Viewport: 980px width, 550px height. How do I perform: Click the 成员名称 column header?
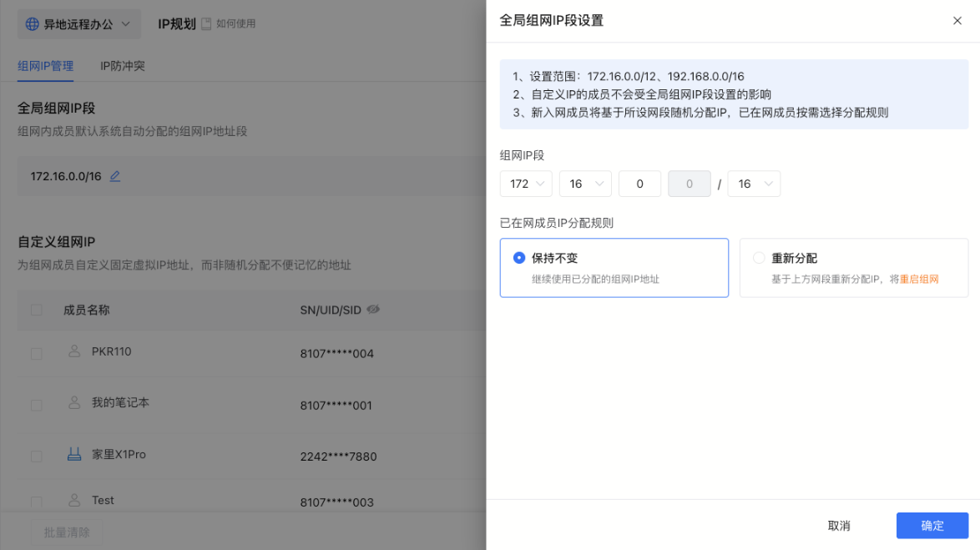(86, 310)
